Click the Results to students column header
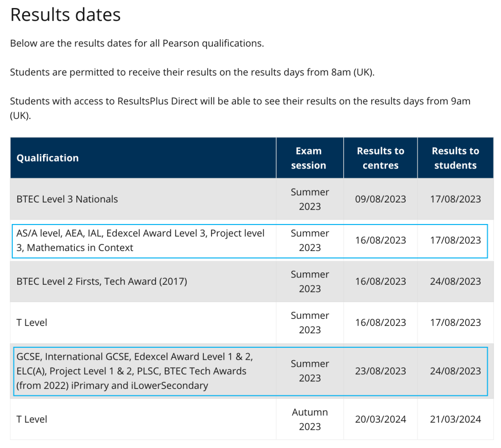This screenshot has width=501, height=448. tap(455, 158)
